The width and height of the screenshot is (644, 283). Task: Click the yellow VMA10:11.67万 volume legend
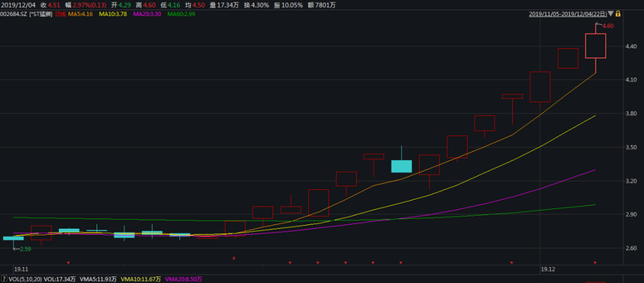click(x=141, y=279)
